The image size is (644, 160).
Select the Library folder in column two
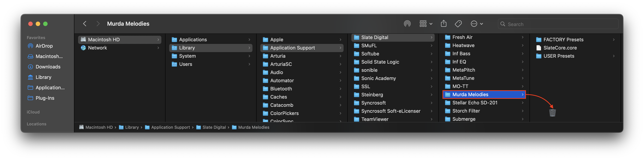[x=211, y=48]
